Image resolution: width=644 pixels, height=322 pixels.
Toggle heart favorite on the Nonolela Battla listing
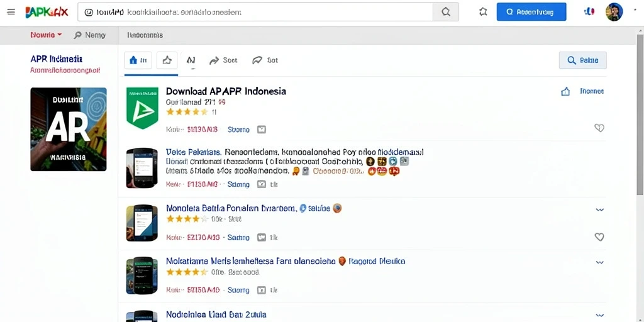[599, 237]
